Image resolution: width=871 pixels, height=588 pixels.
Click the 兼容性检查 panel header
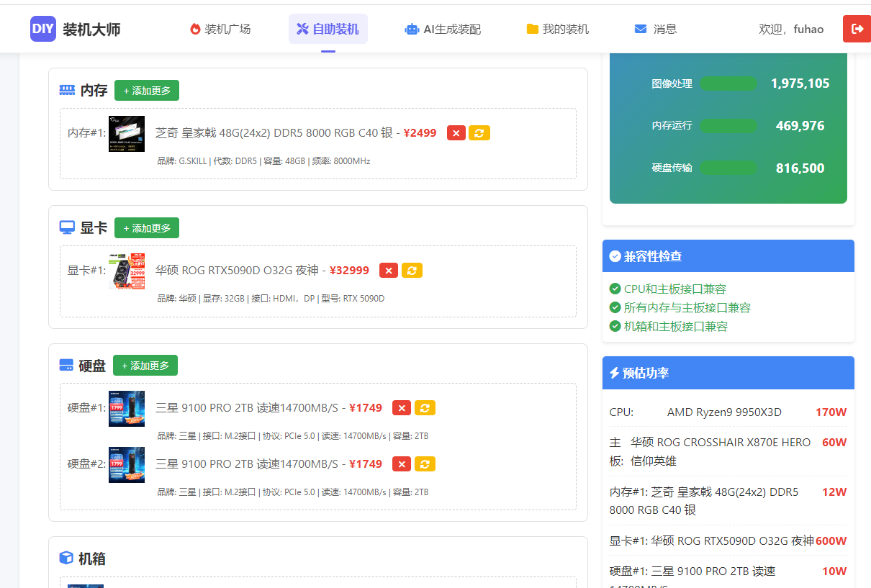click(728, 256)
